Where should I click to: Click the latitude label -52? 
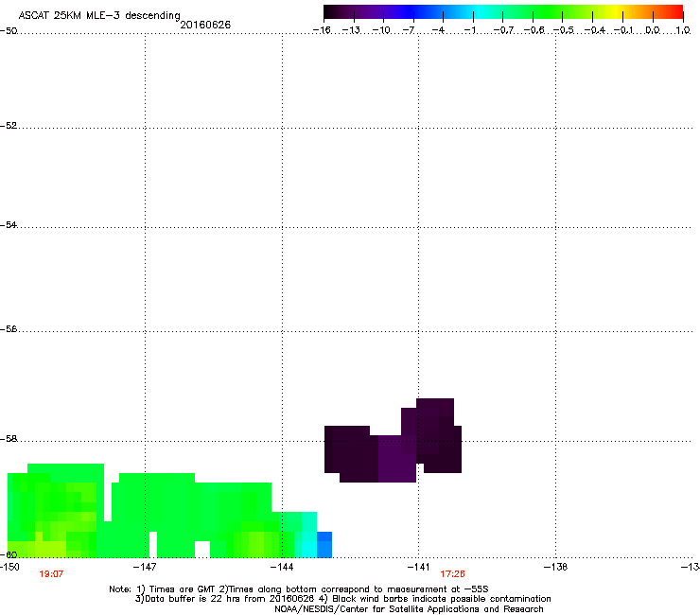9,126
